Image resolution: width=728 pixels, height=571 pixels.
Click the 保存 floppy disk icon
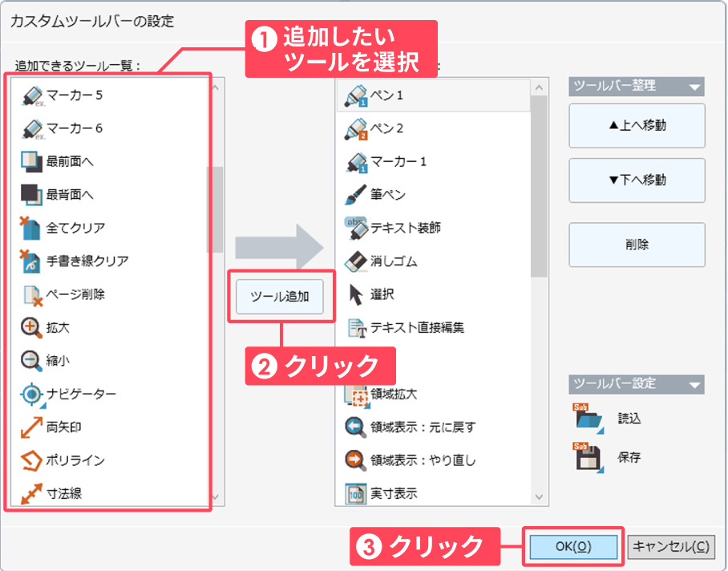(588, 457)
